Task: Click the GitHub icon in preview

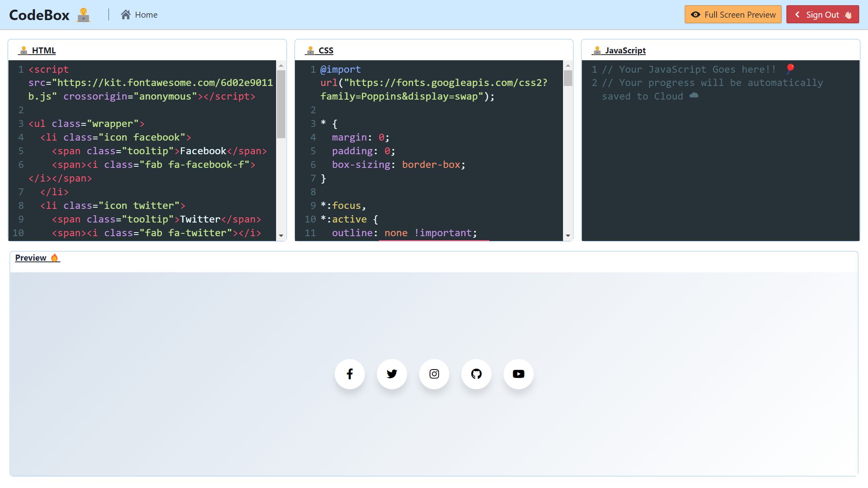Action: (476, 374)
